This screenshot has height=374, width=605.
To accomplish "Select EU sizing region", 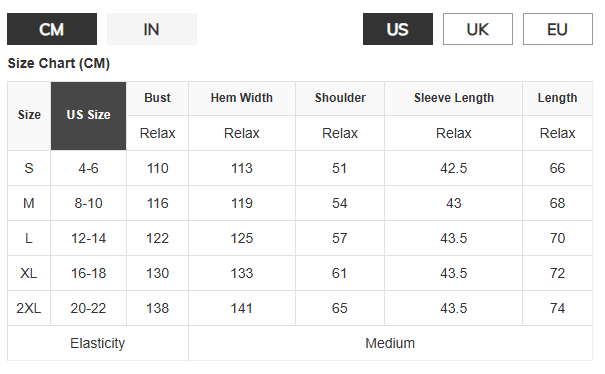I will point(558,29).
